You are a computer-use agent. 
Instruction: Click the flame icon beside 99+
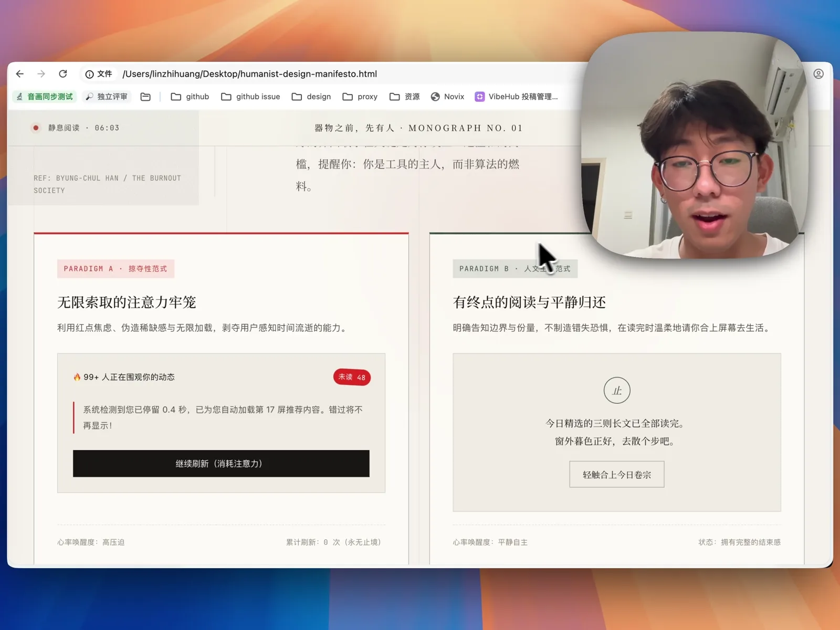(77, 377)
